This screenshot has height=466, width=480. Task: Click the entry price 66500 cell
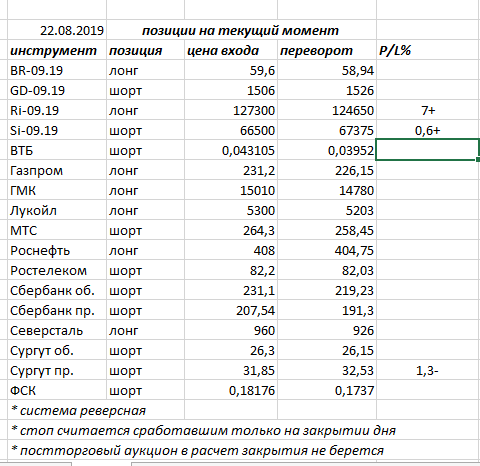coord(231,130)
